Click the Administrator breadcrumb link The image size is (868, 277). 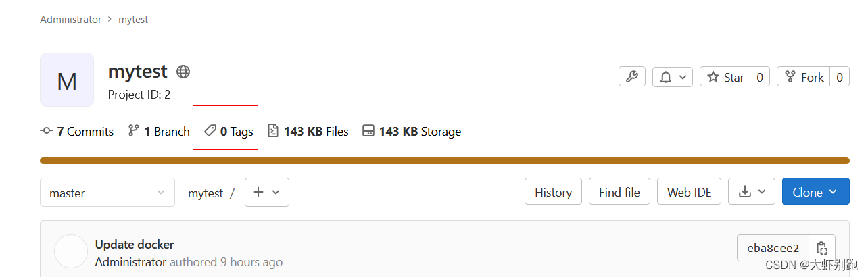click(70, 20)
